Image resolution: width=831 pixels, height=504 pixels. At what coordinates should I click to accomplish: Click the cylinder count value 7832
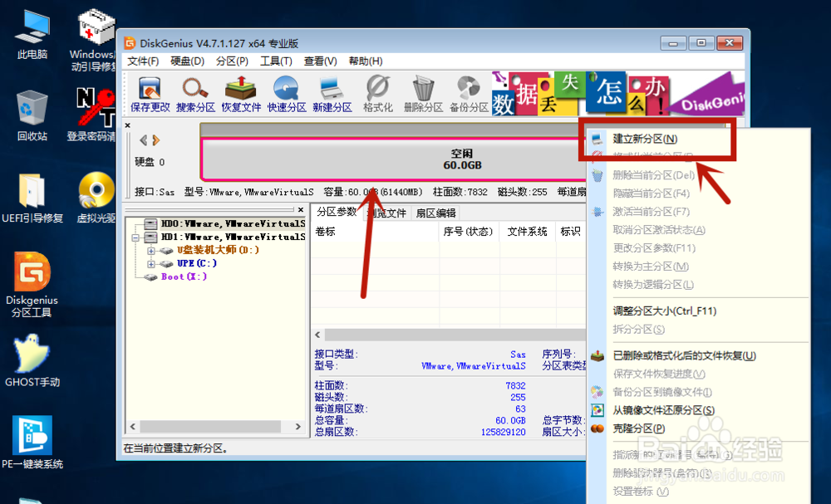tap(515, 386)
